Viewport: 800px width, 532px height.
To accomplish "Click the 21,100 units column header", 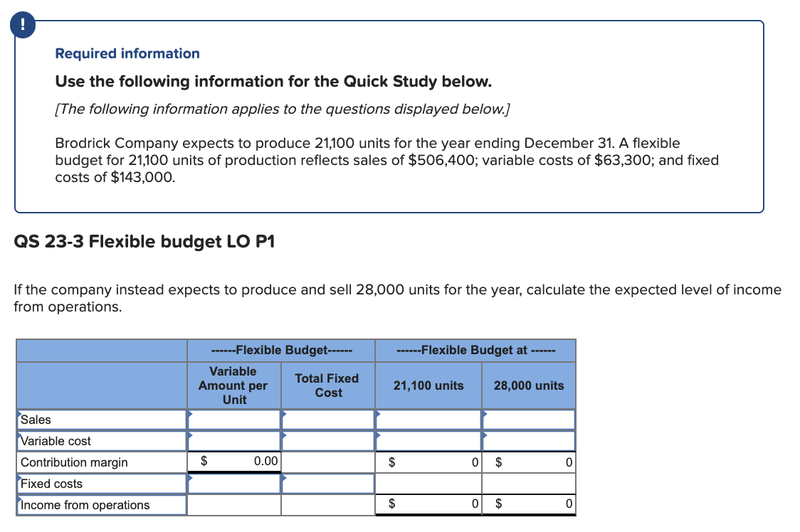I will click(x=428, y=385).
